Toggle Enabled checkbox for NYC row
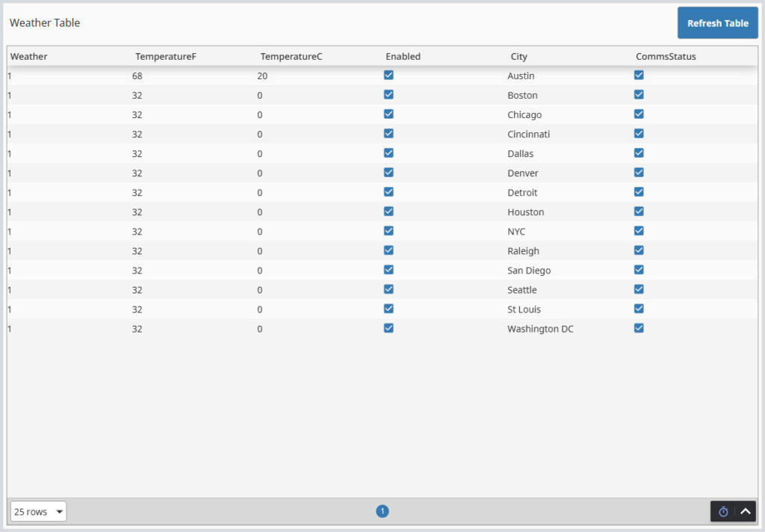This screenshot has width=765, height=532. (x=388, y=231)
